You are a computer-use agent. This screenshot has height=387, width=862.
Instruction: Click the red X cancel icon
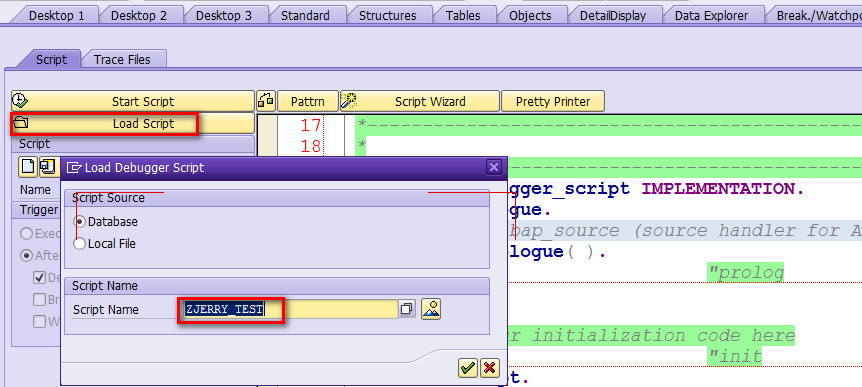(x=489, y=368)
